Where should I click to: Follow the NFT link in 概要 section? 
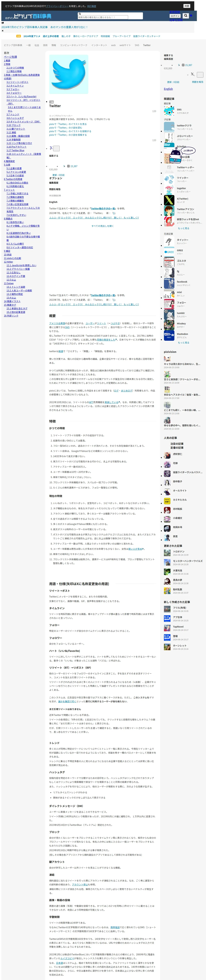click(91, 402)
